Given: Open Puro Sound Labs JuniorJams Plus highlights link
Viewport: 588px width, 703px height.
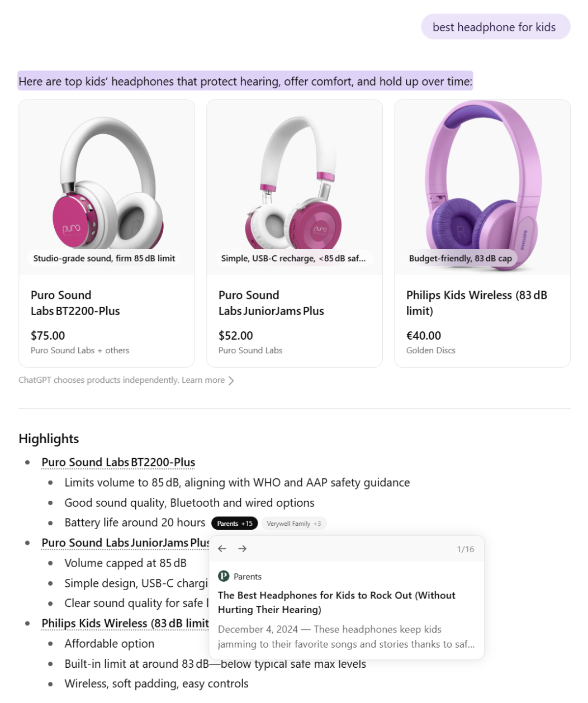Looking at the screenshot, I should pyautogui.click(x=125, y=543).
